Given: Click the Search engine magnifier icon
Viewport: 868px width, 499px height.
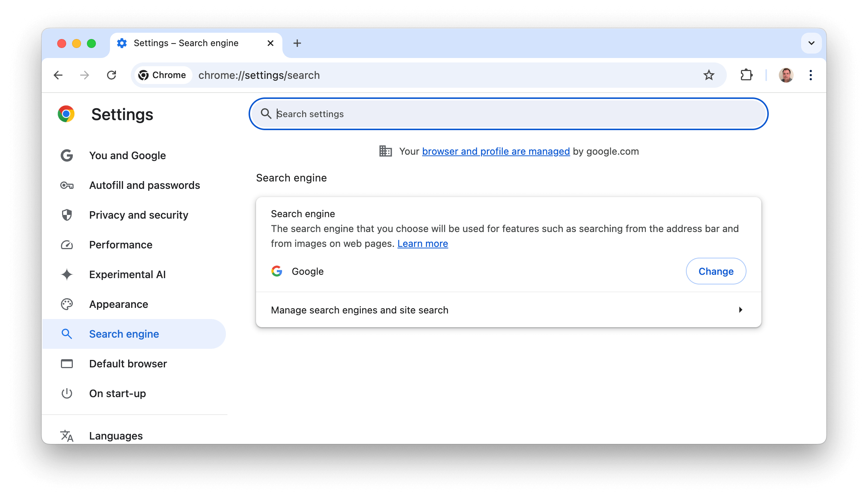Looking at the screenshot, I should [67, 334].
